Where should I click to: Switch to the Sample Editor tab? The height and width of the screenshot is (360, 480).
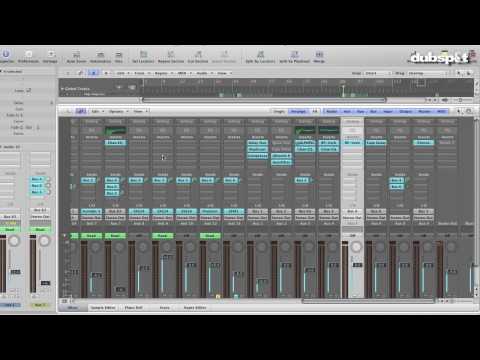point(103,308)
